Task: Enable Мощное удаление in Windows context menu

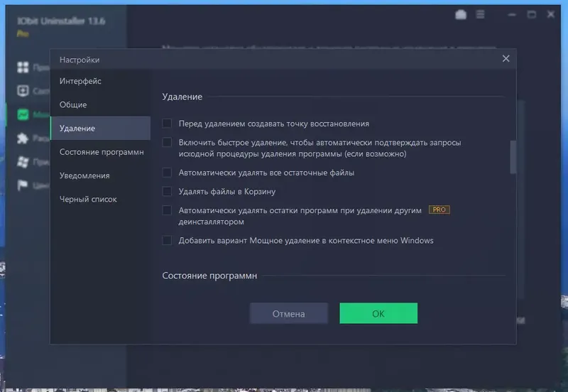Action: pos(167,240)
